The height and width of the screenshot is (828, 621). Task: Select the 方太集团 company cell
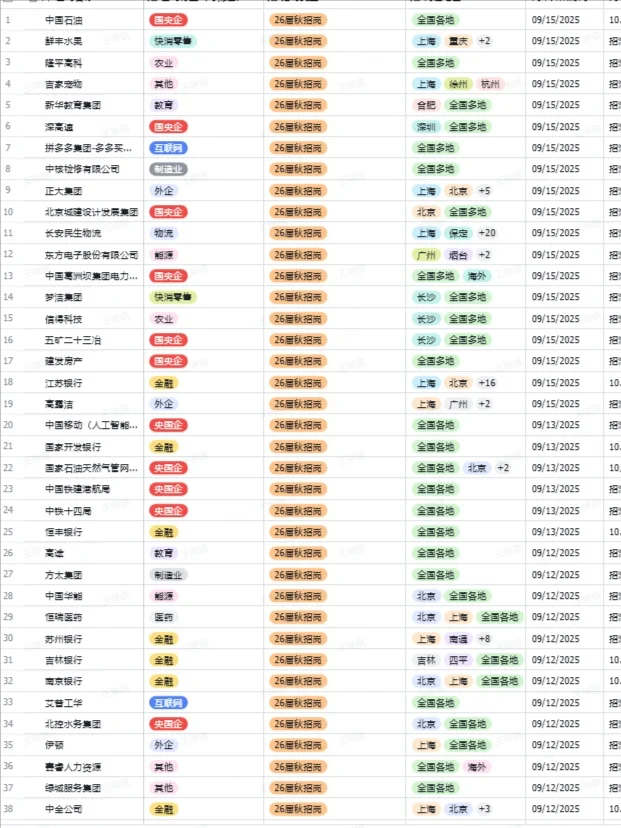click(63, 575)
